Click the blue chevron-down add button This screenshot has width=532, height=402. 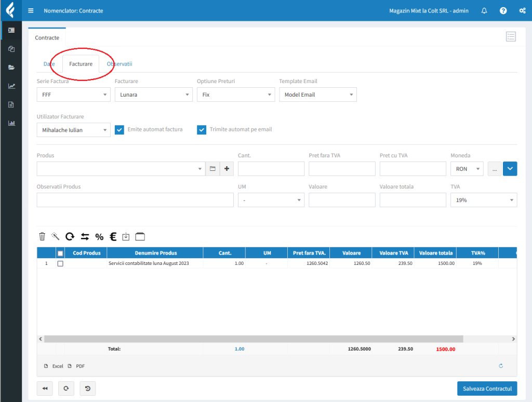click(510, 169)
